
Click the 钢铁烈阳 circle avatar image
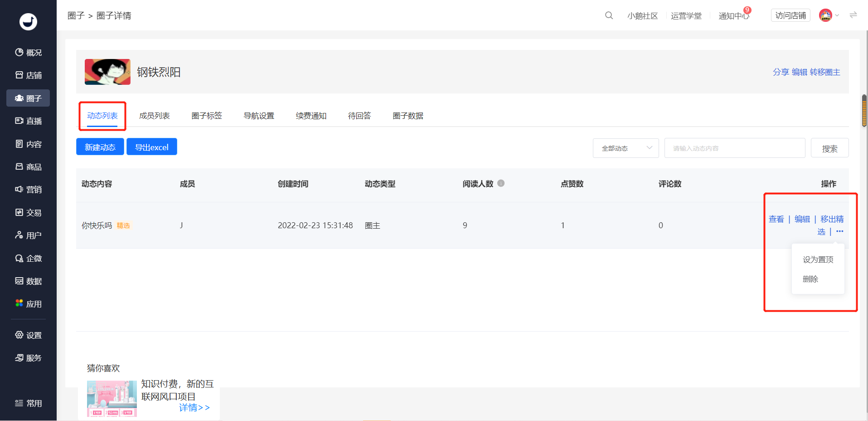107,72
